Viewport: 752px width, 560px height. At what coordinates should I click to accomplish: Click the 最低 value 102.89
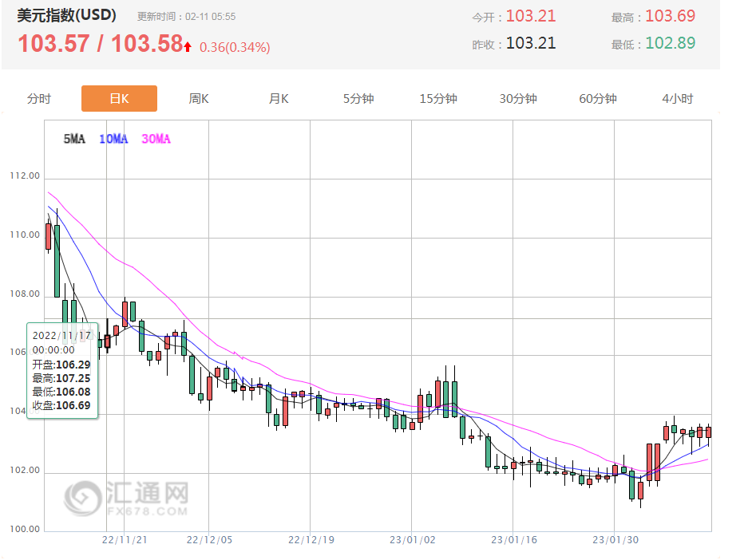[670, 43]
